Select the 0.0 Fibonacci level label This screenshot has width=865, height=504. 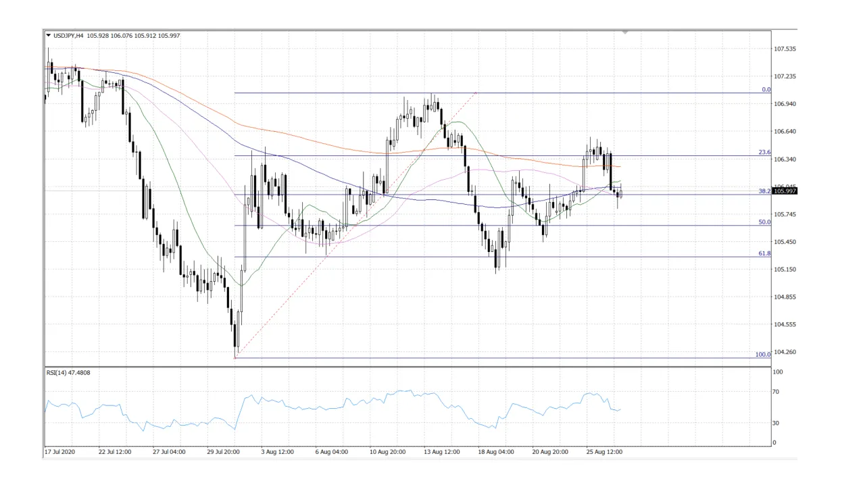766,89
